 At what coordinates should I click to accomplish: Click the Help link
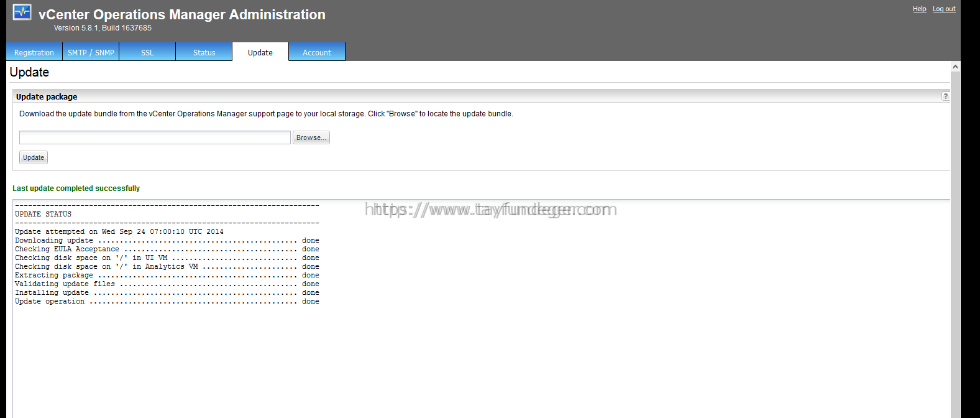point(919,9)
